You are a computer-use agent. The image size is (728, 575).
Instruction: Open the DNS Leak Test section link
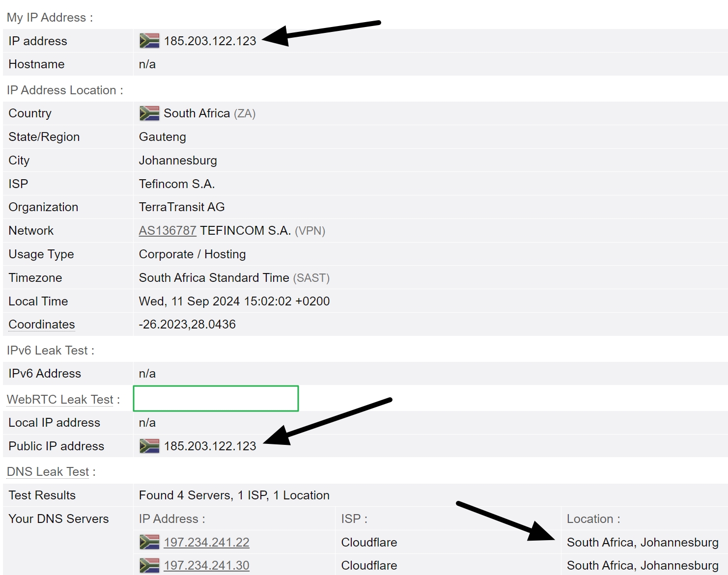tap(47, 471)
